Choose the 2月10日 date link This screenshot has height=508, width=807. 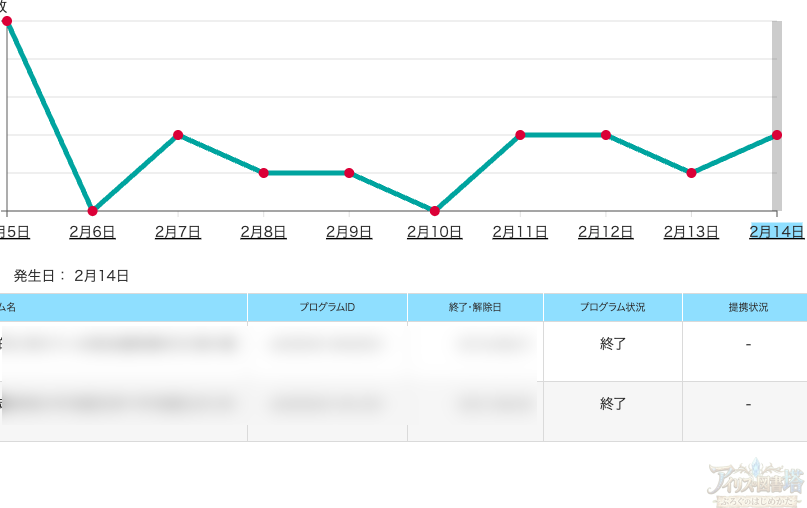(x=434, y=232)
